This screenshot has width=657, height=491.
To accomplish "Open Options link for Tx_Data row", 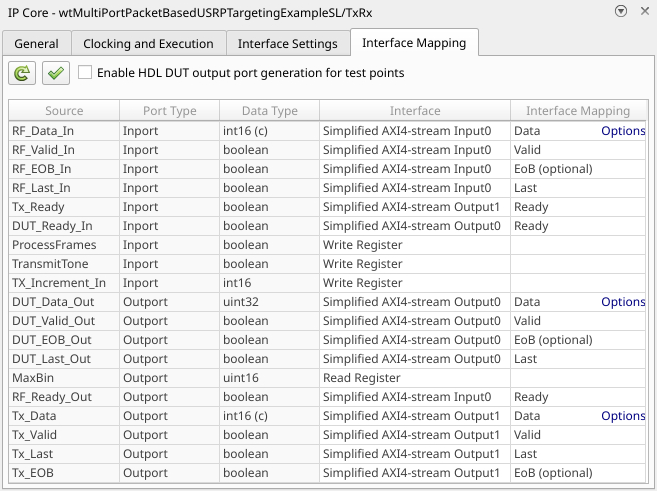I will 623,416.
